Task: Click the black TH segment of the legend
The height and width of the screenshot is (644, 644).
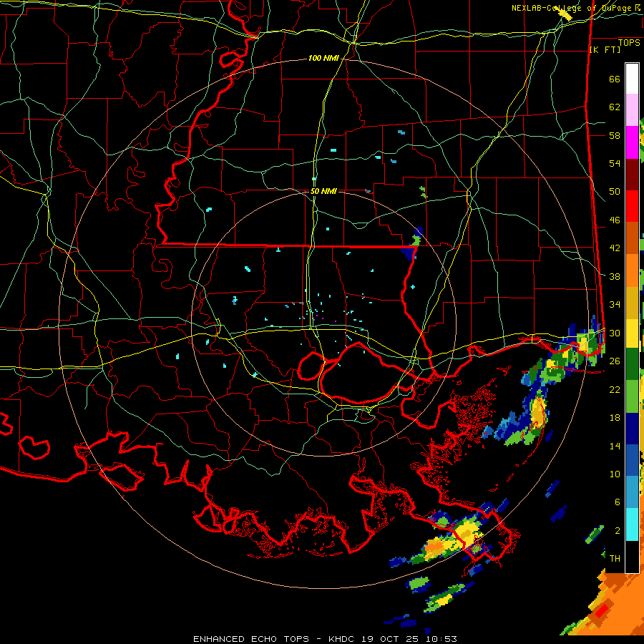Action: tap(632, 557)
